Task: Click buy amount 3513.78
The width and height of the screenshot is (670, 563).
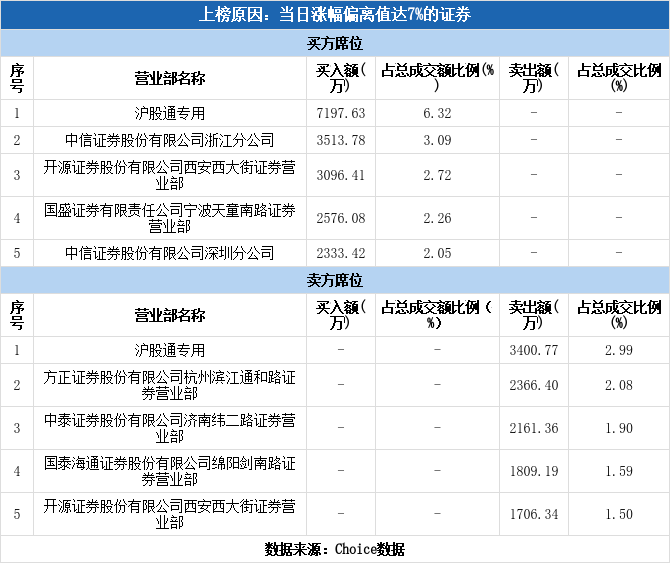Action: [x=341, y=140]
